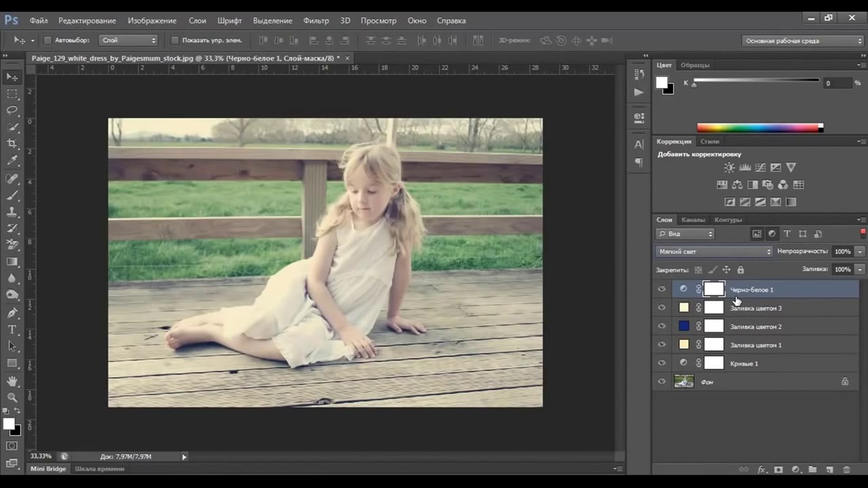868x488 pixels.
Task: Select the Crop tool
Action: coord(12,144)
